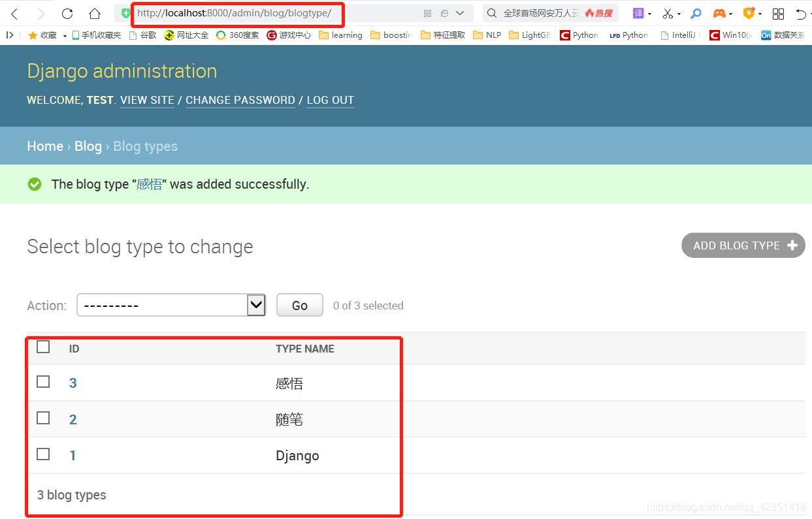Open the Win10 bookmark
This screenshot has width=812, height=519.
730,35
